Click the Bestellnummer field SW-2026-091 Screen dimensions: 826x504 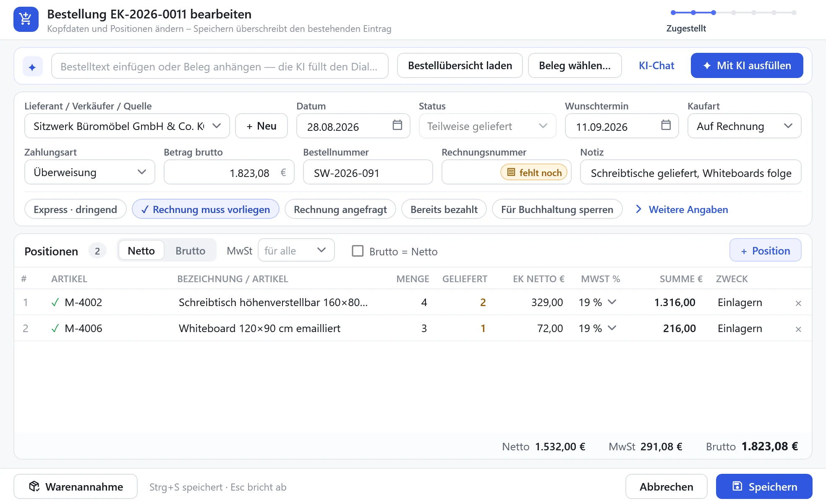point(368,172)
